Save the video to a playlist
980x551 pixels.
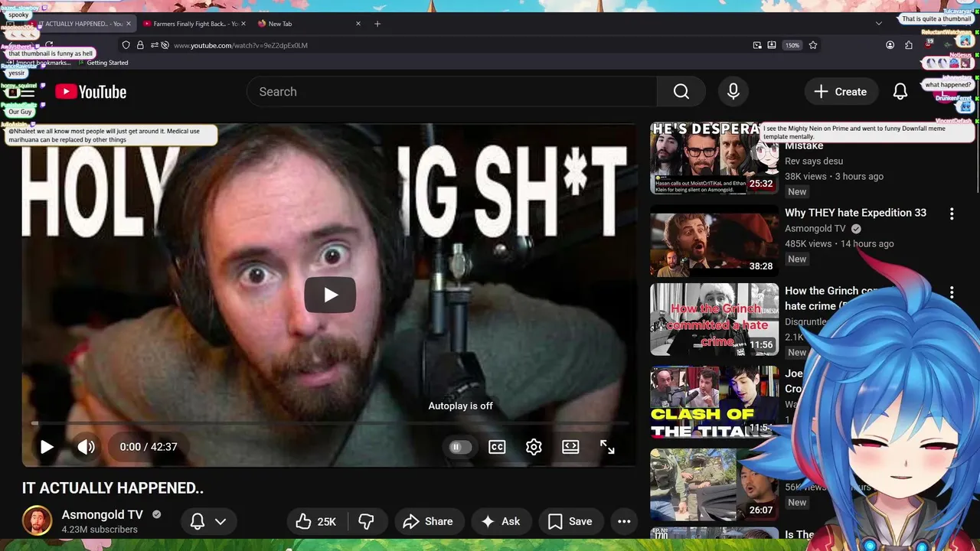coord(570,522)
